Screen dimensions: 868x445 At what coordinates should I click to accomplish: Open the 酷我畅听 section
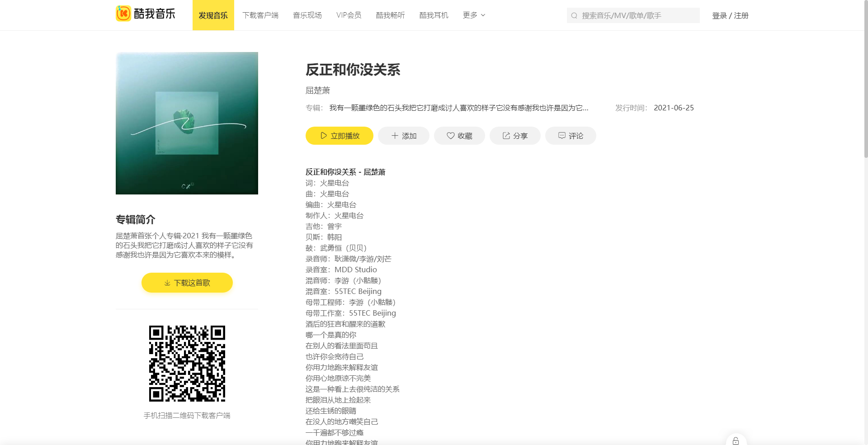390,15
